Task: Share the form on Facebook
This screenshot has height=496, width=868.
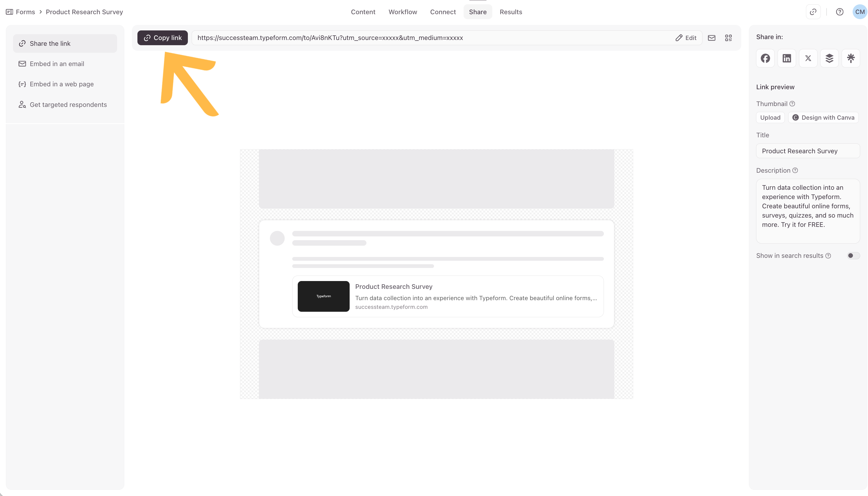Action: (x=765, y=58)
